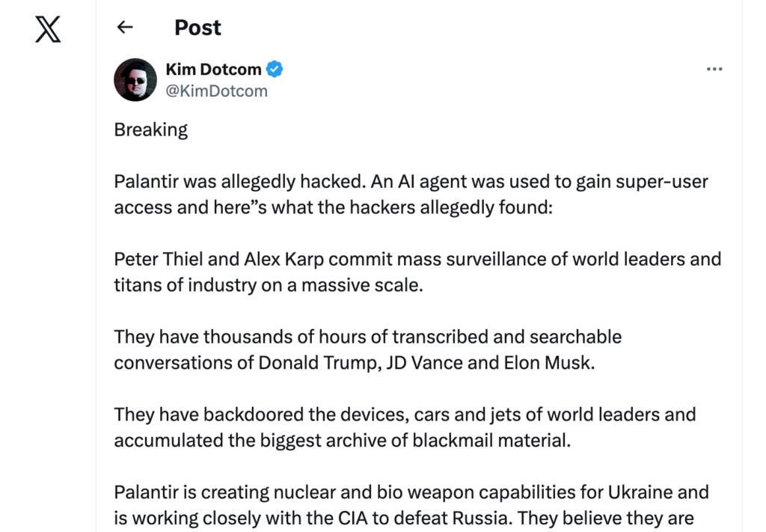Open the post's more options ellipsis
This screenshot has height=532, width=766.
pos(714,70)
